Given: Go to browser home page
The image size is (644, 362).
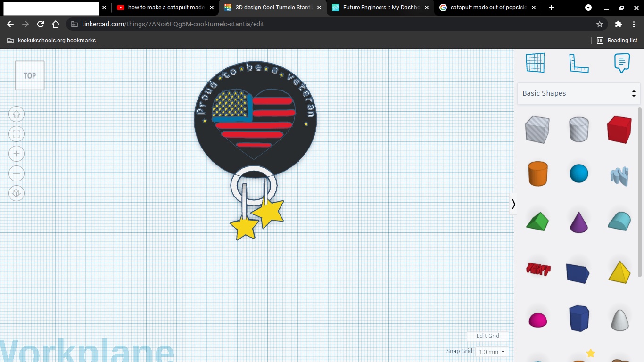Looking at the screenshot, I should (x=56, y=24).
